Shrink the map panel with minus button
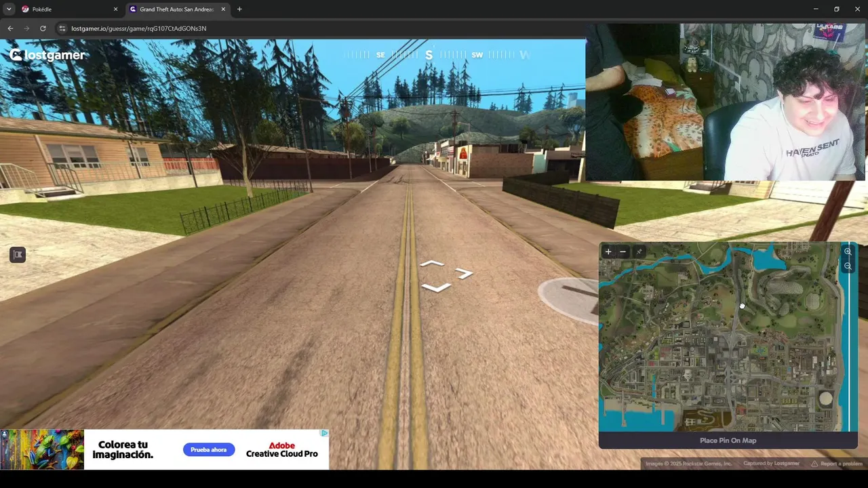The height and width of the screenshot is (488, 868). pyautogui.click(x=623, y=251)
